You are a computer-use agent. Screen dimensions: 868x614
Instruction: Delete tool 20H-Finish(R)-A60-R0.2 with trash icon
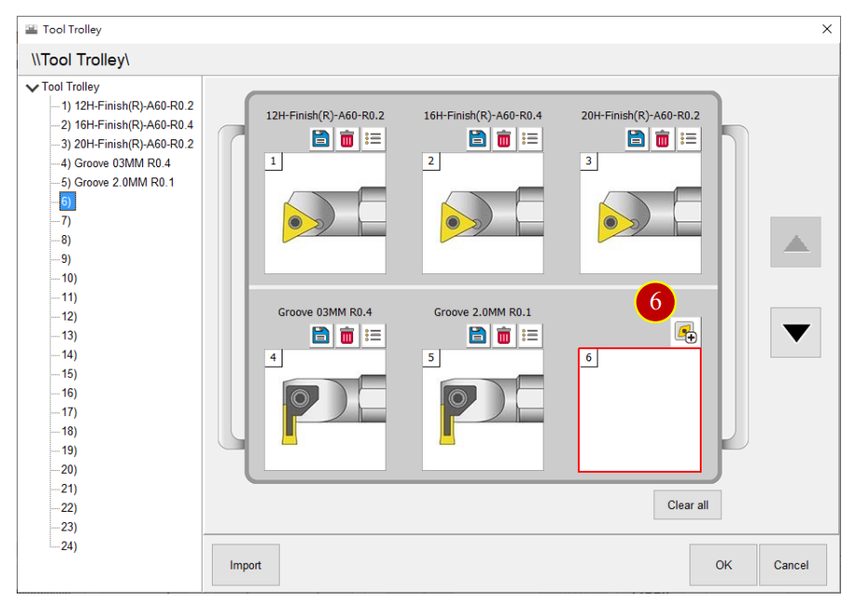(x=662, y=138)
